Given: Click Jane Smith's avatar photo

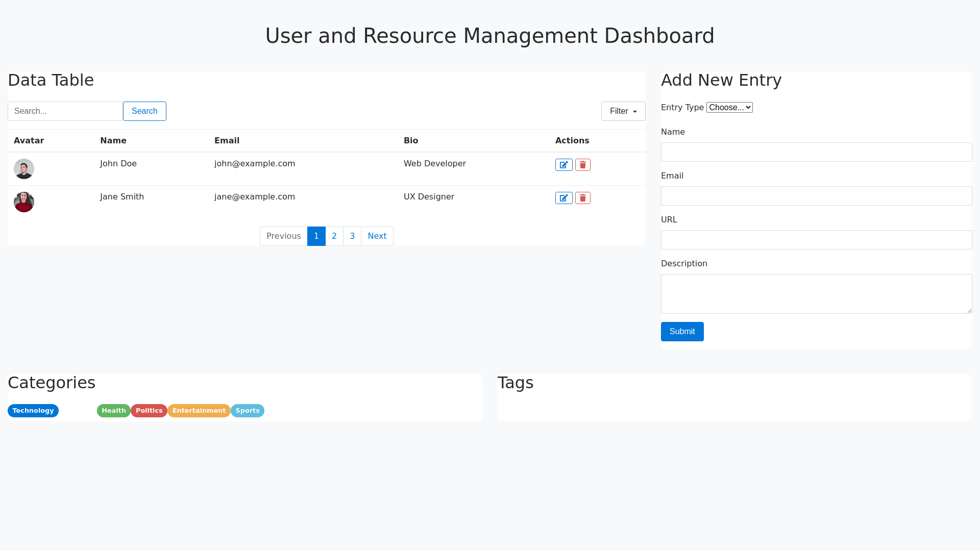Looking at the screenshot, I should [24, 202].
